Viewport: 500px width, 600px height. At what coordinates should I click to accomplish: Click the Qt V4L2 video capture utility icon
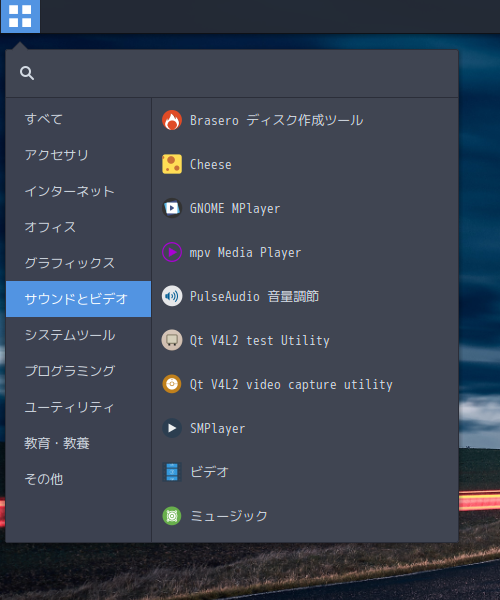point(172,384)
